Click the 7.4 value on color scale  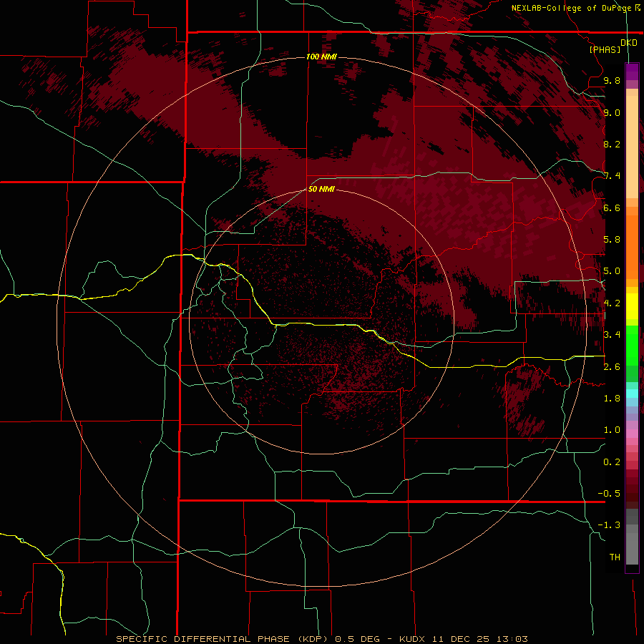click(612, 176)
